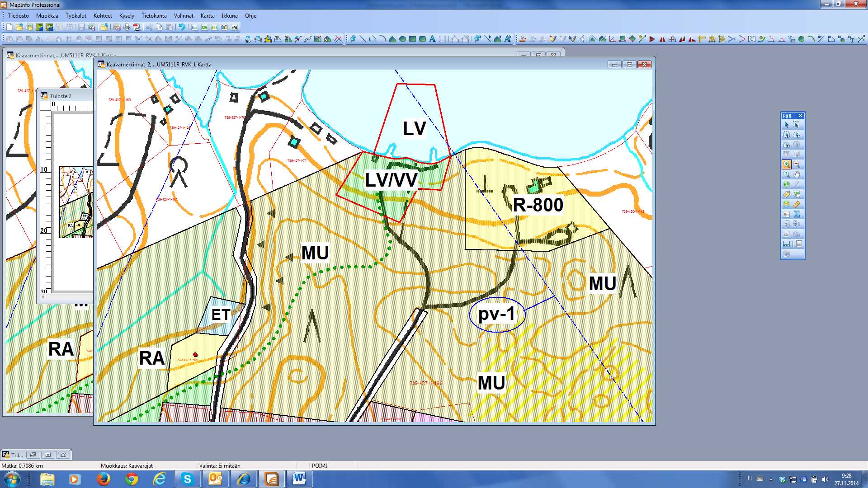868x488 pixels.
Task: Click the volume speaker tray icon
Action: pos(825,479)
